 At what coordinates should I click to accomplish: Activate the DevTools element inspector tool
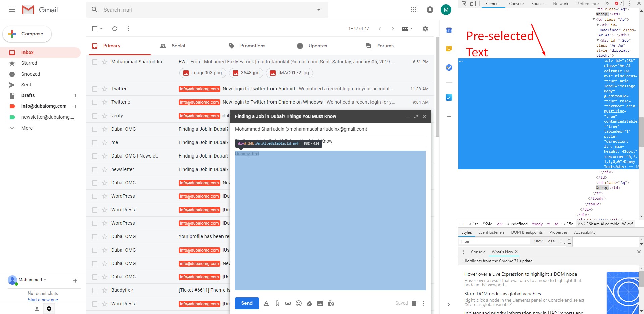click(x=464, y=4)
